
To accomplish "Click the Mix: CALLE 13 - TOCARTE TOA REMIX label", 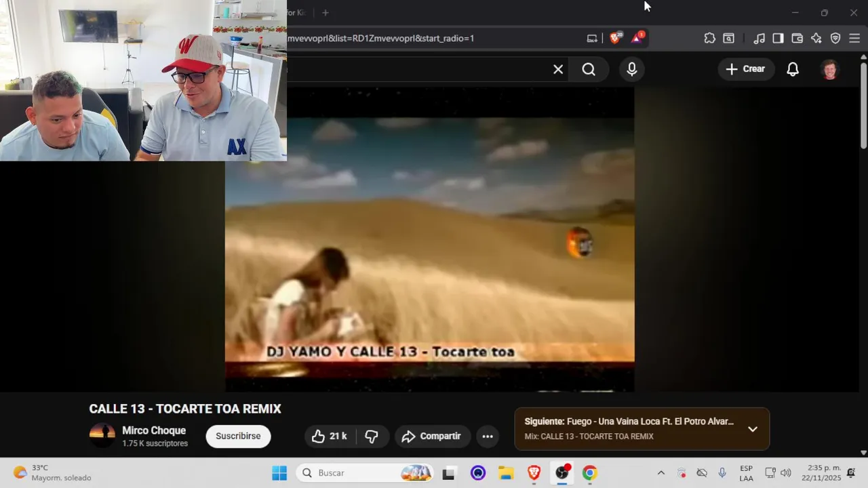I will point(589,436).
